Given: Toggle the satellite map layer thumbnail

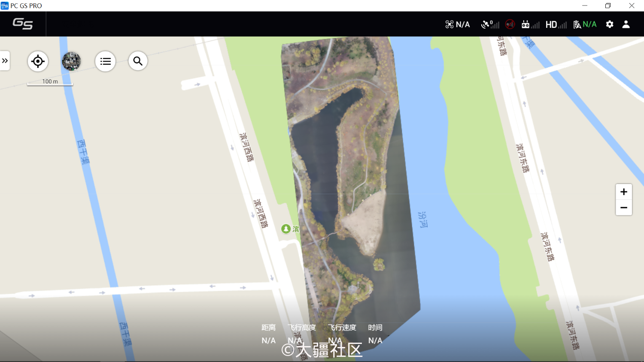Looking at the screenshot, I should tap(71, 61).
